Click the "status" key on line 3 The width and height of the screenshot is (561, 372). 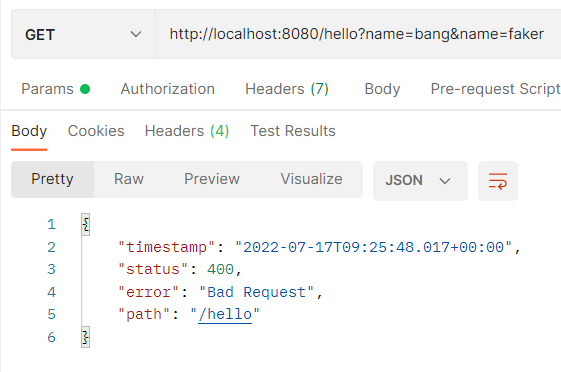(153, 269)
